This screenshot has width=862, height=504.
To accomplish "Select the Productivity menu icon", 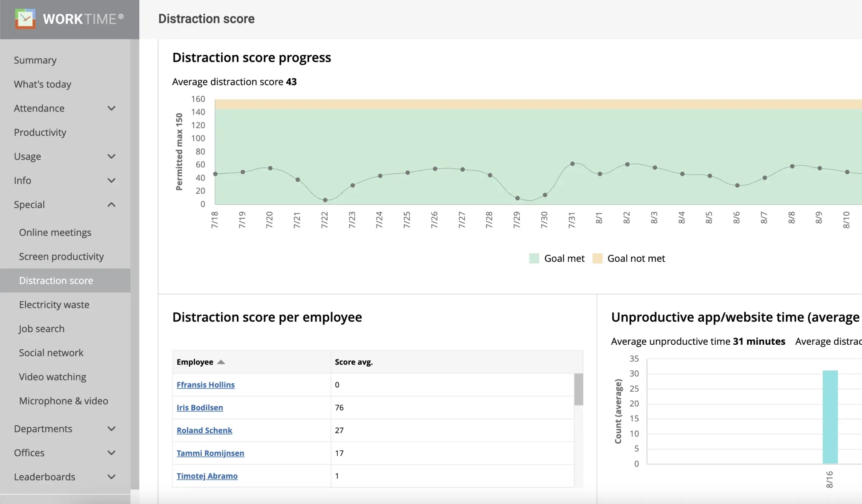I will (40, 132).
